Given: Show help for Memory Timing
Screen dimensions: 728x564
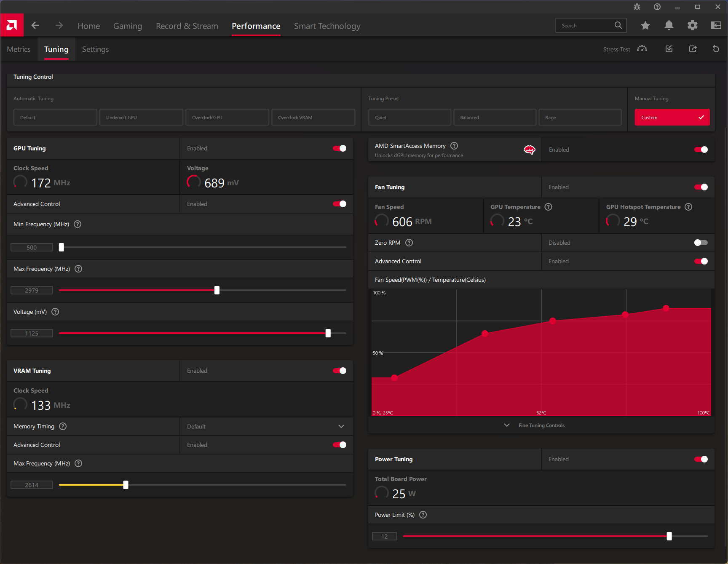Looking at the screenshot, I should click(63, 426).
